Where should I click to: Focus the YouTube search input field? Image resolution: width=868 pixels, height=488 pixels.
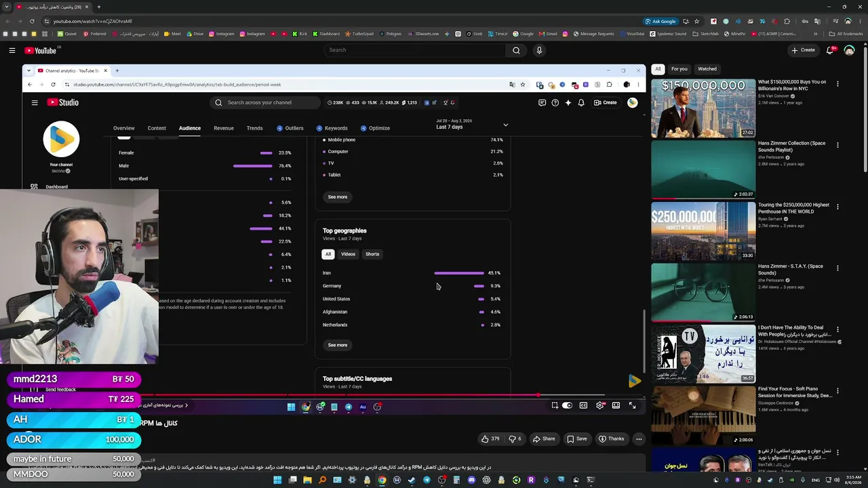415,50
